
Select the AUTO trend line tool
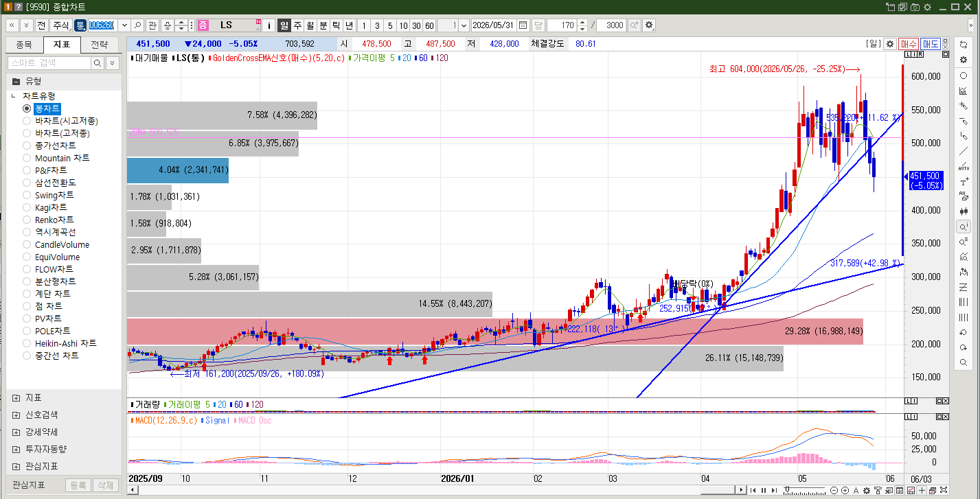click(964, 166)
